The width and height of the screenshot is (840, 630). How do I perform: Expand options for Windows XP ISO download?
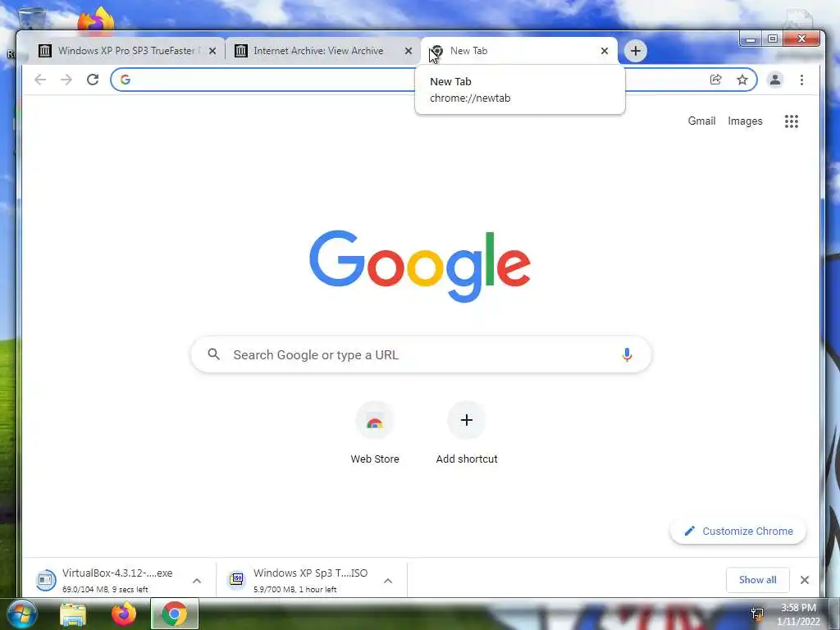tap(388, 580)
